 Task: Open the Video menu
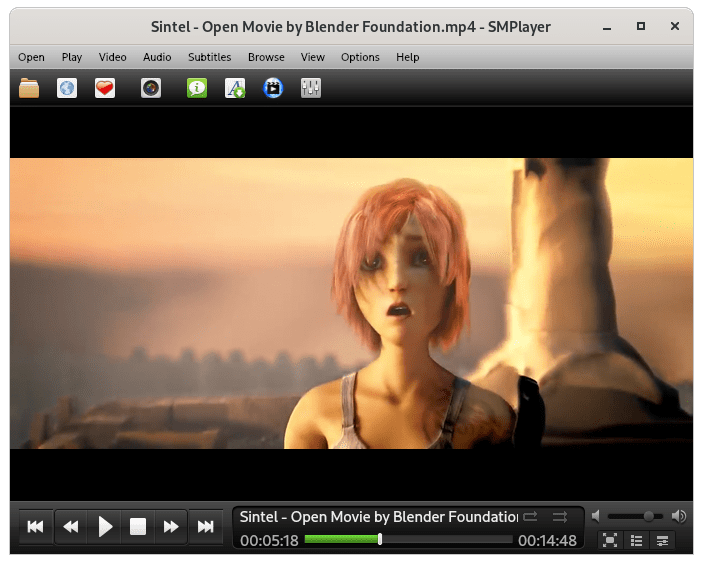(113, 57)
